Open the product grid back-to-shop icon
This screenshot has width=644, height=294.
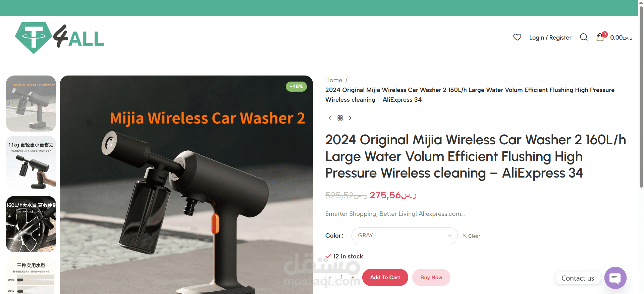click(x=340, y=118)
